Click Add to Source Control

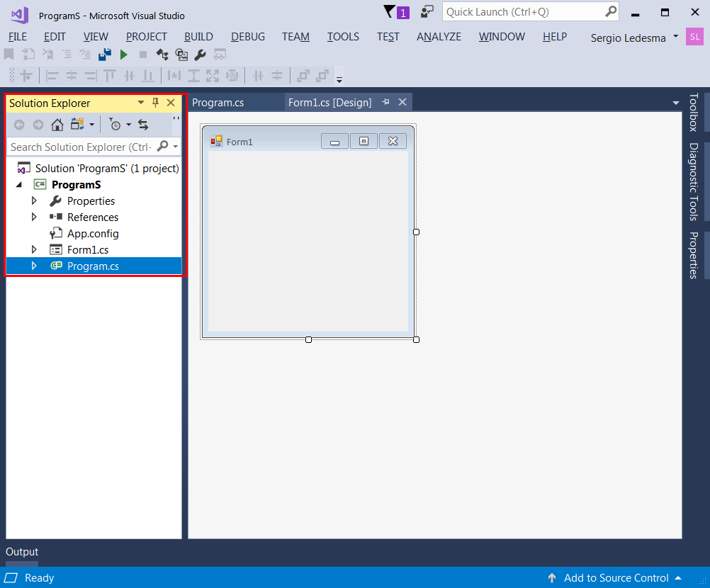click(x=616, y=578)
